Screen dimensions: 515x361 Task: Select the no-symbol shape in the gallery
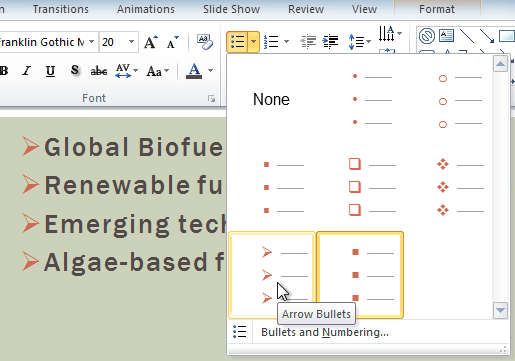pyautogui.click(x=427, y=36)
